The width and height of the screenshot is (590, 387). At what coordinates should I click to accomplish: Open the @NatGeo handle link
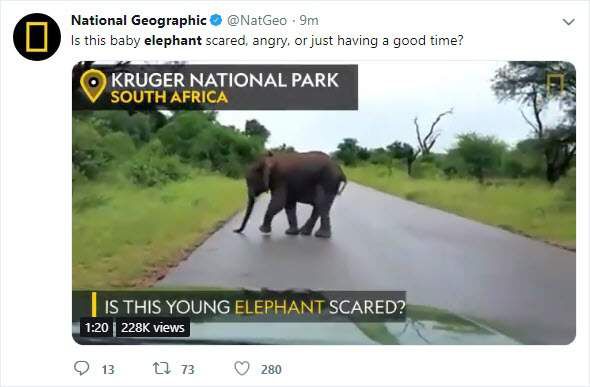[x=257, y=20]
